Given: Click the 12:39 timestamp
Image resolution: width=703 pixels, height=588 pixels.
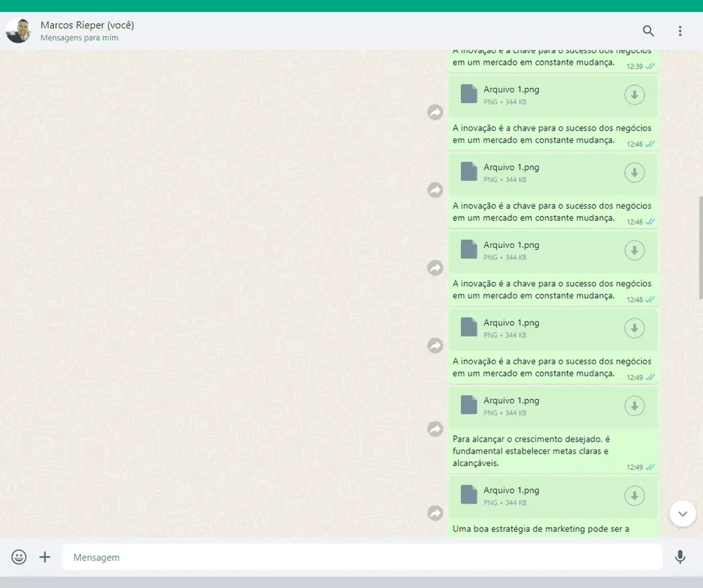Looking at the screenshot, I should click(634, 66).
